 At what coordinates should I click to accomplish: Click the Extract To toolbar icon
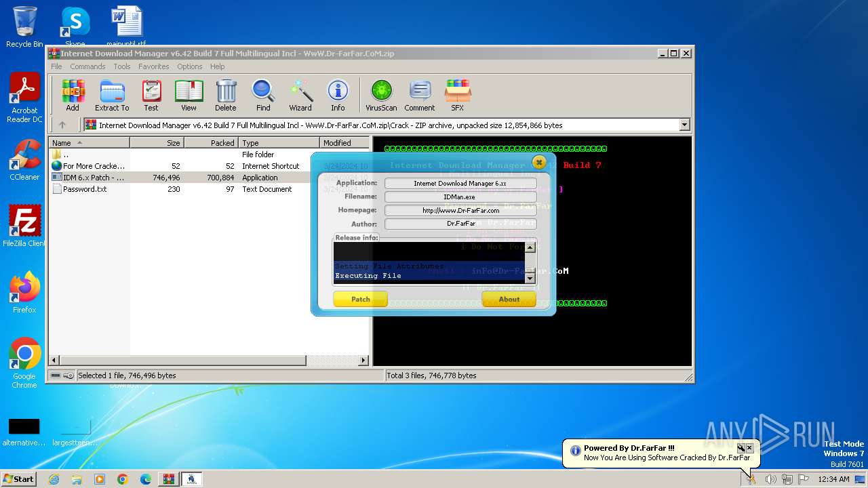[112, 96]
